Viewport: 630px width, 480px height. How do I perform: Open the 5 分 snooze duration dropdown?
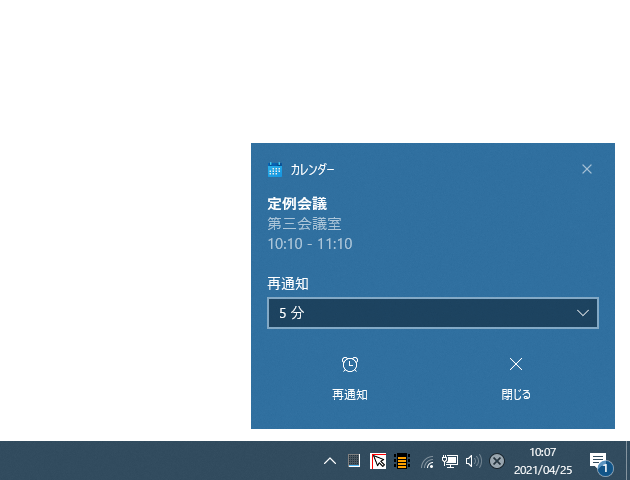tap(433, 313)
